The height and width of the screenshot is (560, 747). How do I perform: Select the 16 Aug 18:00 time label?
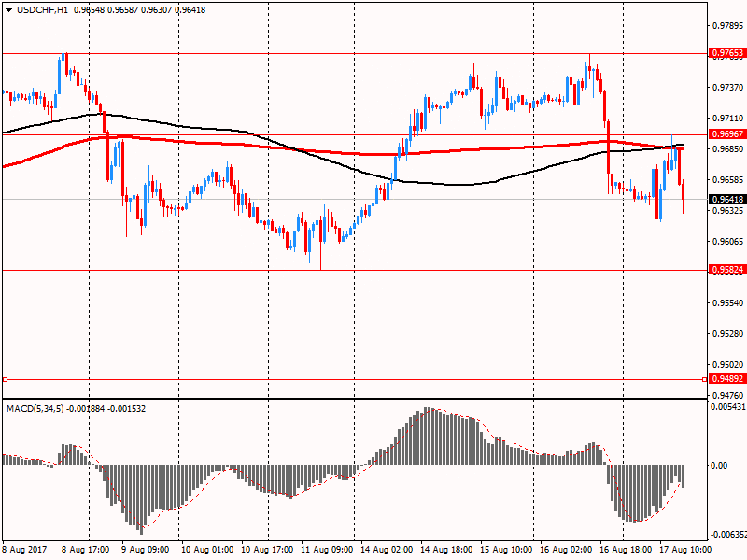coord(626,550)
